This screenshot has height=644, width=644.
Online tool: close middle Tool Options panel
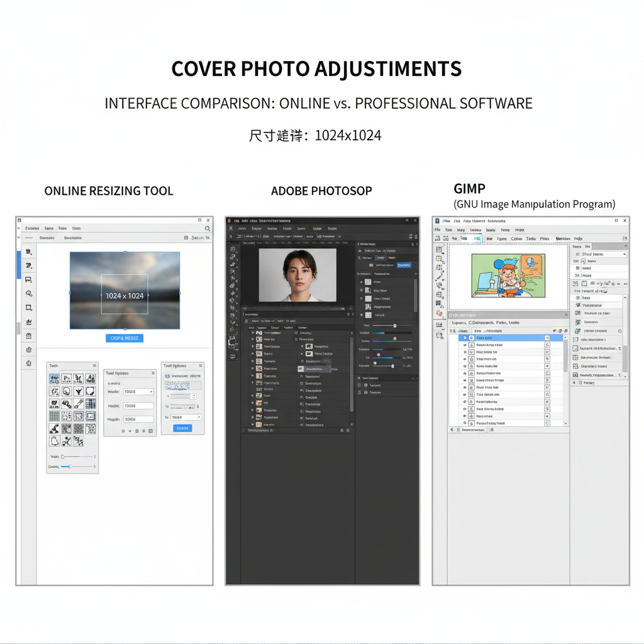153,374
